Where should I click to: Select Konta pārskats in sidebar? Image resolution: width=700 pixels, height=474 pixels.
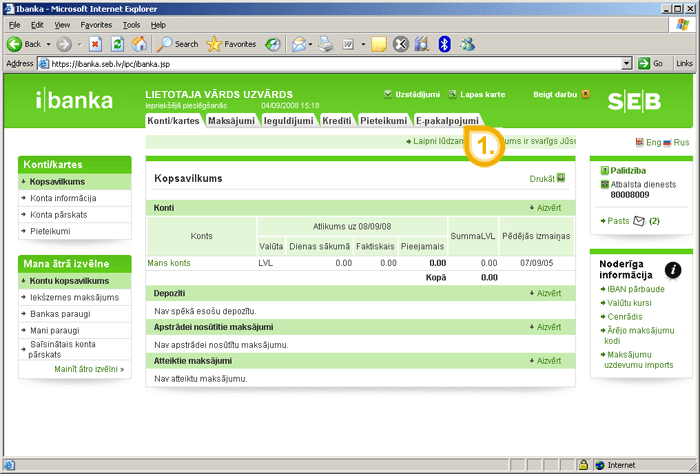pyautogui.click(x=58, y=215)
